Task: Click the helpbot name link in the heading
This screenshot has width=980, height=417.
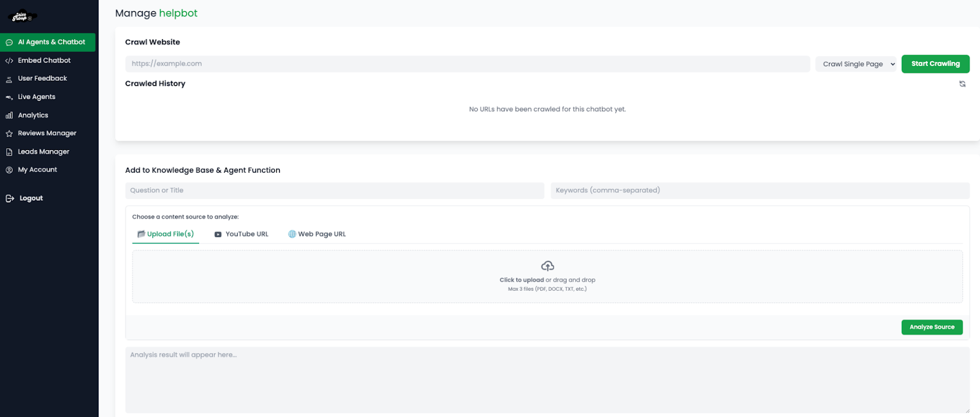Action: tap(178, 13)
